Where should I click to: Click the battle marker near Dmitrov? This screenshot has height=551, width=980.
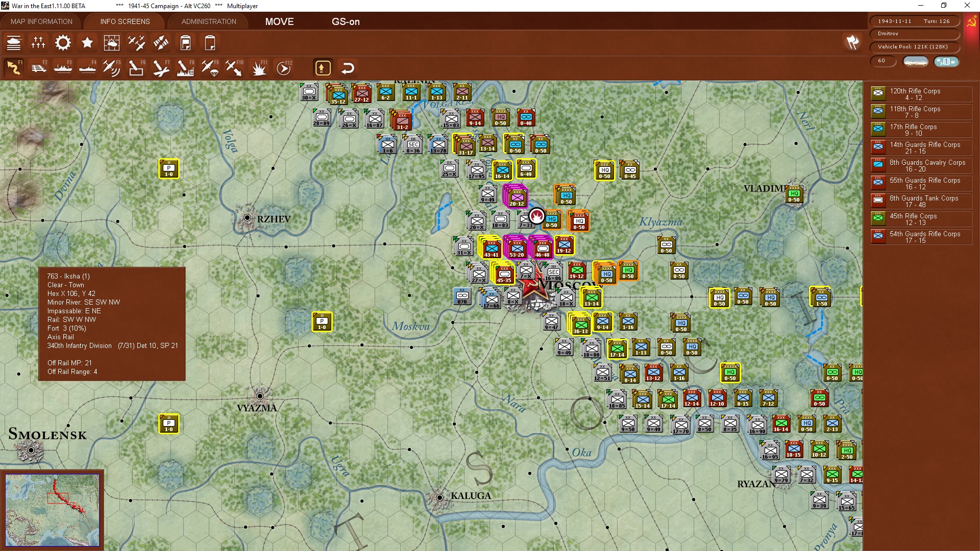[536, 216]
